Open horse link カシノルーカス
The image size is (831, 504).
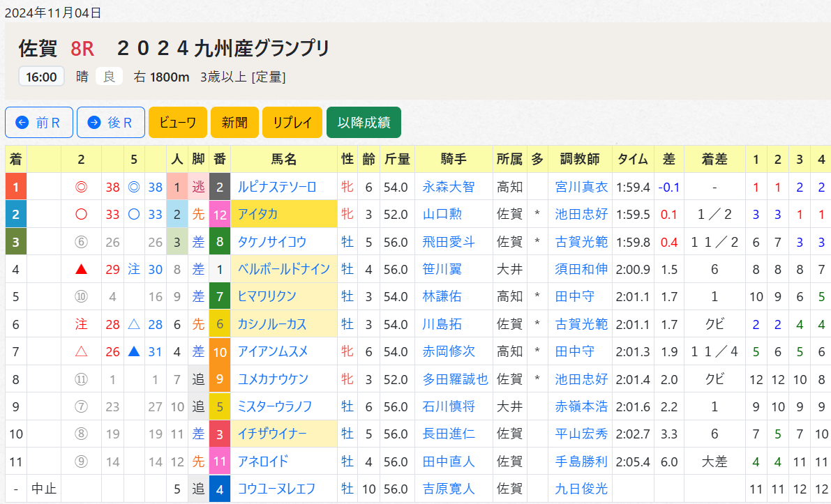(272, 324)
